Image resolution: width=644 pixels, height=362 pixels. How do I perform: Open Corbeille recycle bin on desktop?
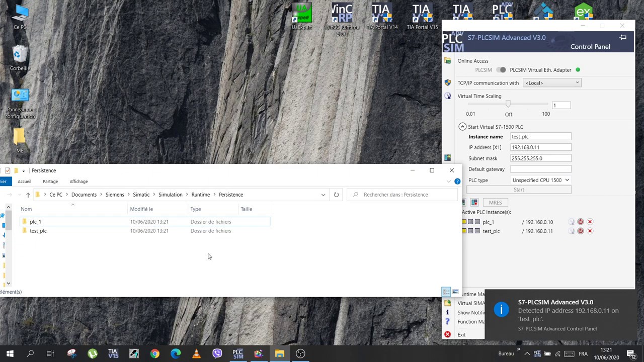pyautogui.click(x=20, y=58)
